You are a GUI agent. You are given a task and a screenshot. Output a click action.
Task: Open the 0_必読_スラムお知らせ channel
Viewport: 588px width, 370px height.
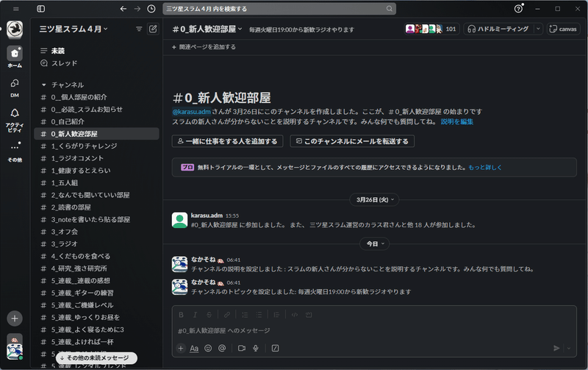(97, 109)
